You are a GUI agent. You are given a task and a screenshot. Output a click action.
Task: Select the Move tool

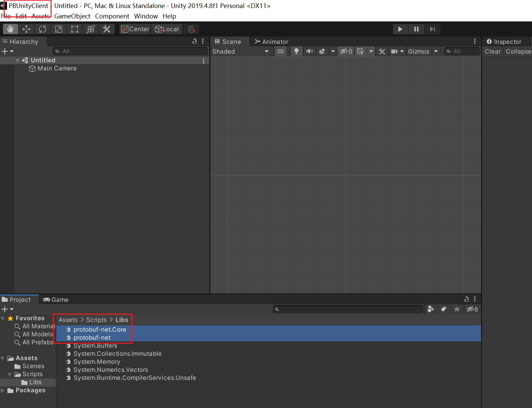[x=26, y=29]
